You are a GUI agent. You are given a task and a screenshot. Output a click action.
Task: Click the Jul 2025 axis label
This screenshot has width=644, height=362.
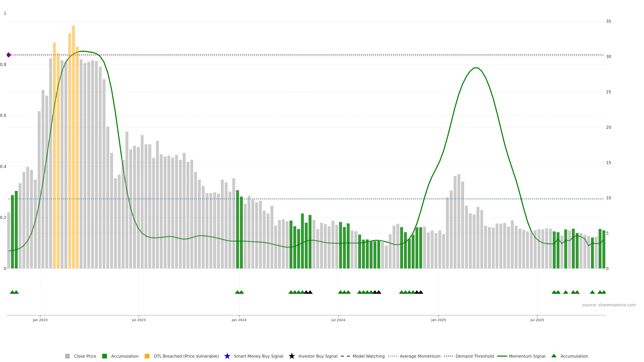tap(537, 320)
